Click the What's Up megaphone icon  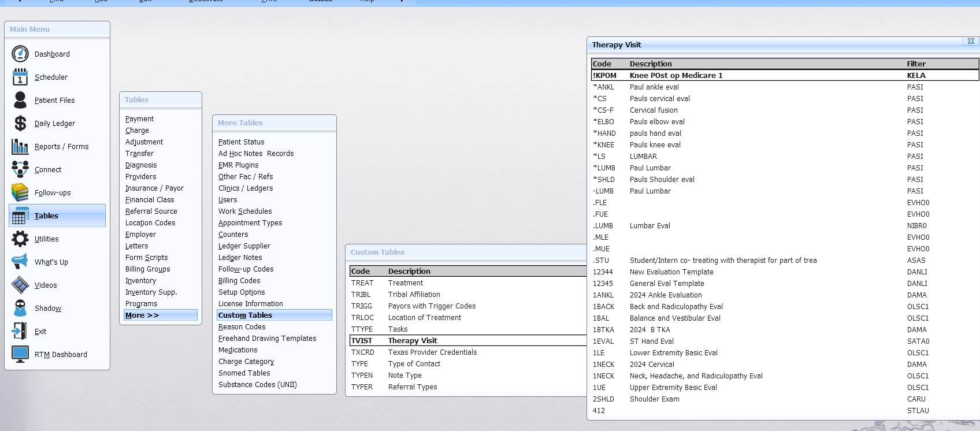[20, 262]
